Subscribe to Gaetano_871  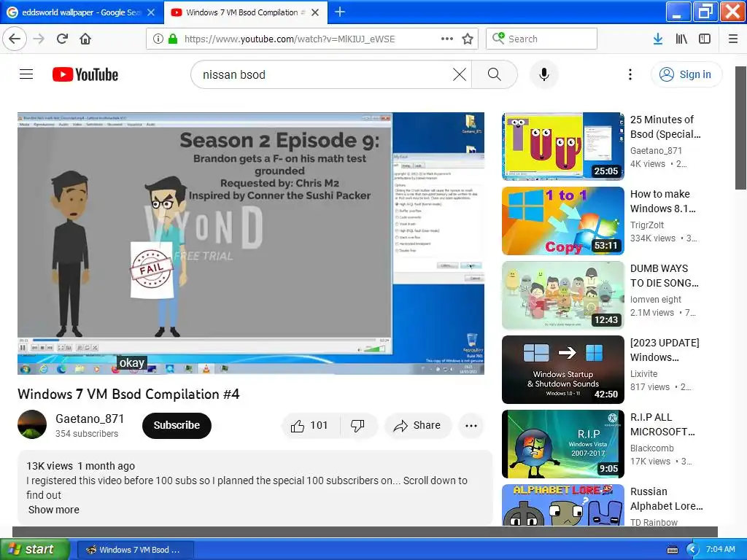click(x=177, y=425)
